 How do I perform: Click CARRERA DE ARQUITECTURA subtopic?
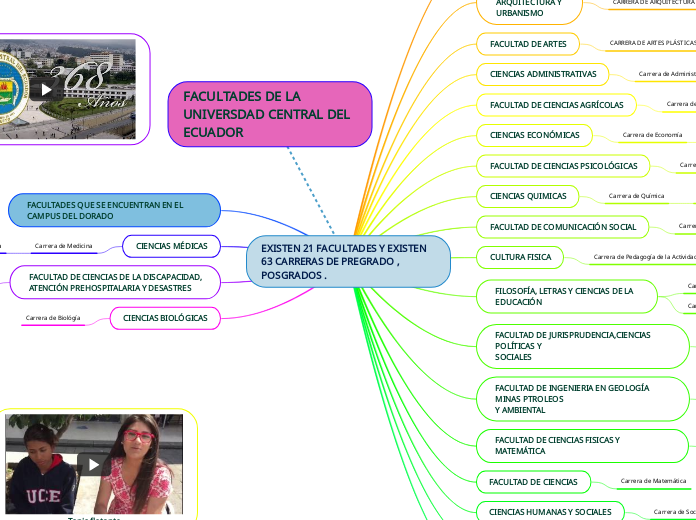point(653,3)
